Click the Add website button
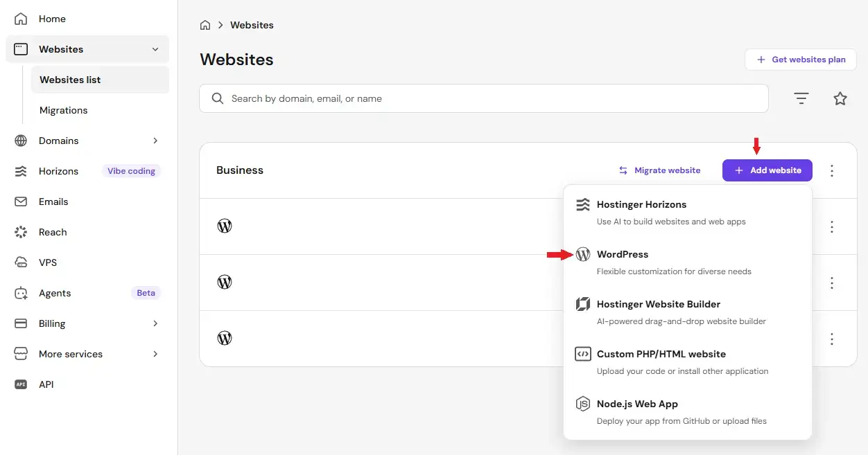The height and width of the screenshot is (455, 868). [767, 170]
